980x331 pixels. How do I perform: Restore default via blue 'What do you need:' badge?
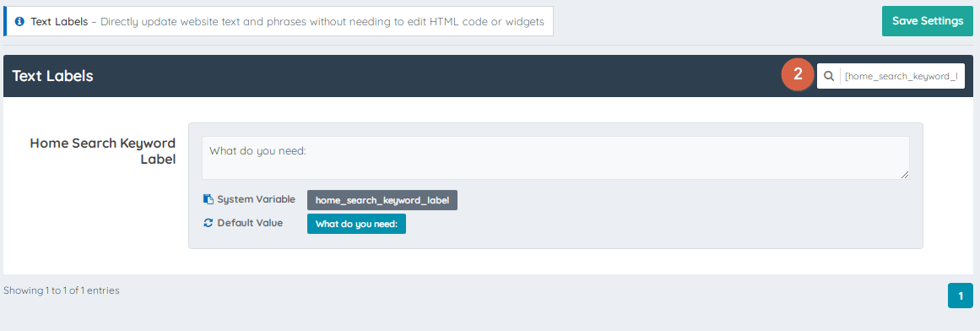(356, 224)
